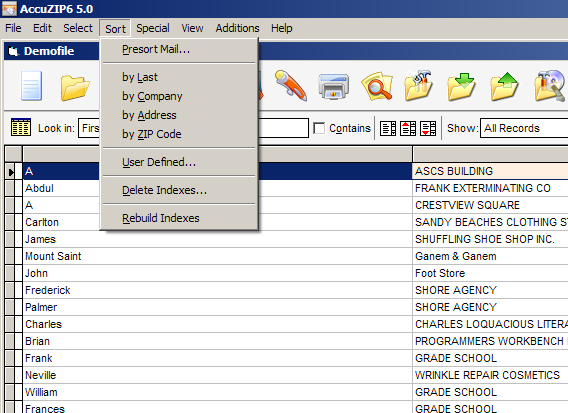568x413 pixels.
Task: Select the SHUFFLING SHOE SHOP INC. cell
Action: 490,239
